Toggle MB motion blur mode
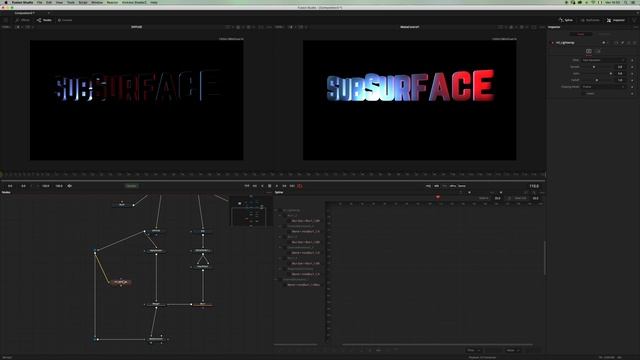The width and height of the screenshot is (640, 360). [436, 186]
